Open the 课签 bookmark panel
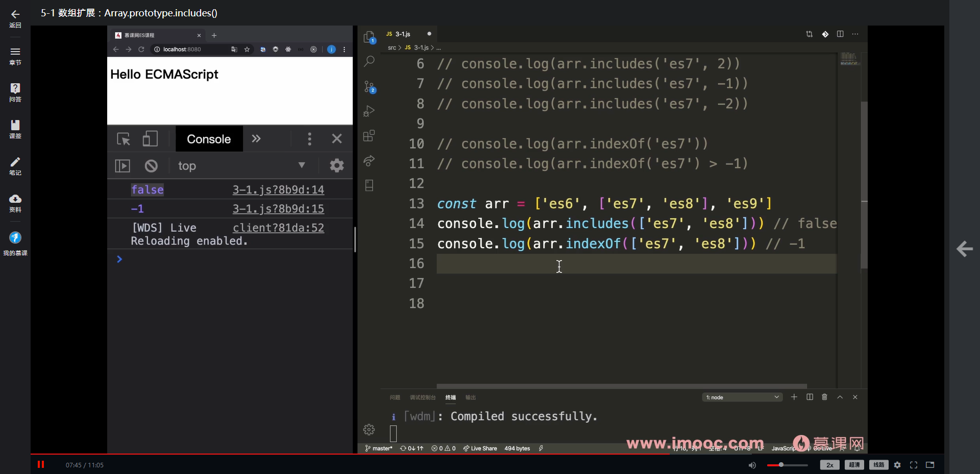This screenshot has height=474, width=980. 15,129
